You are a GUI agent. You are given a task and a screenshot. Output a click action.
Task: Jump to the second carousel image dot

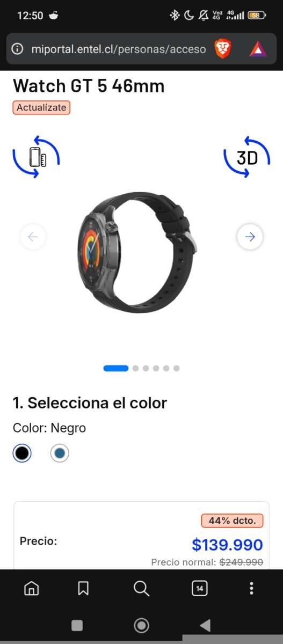(135, 368)
